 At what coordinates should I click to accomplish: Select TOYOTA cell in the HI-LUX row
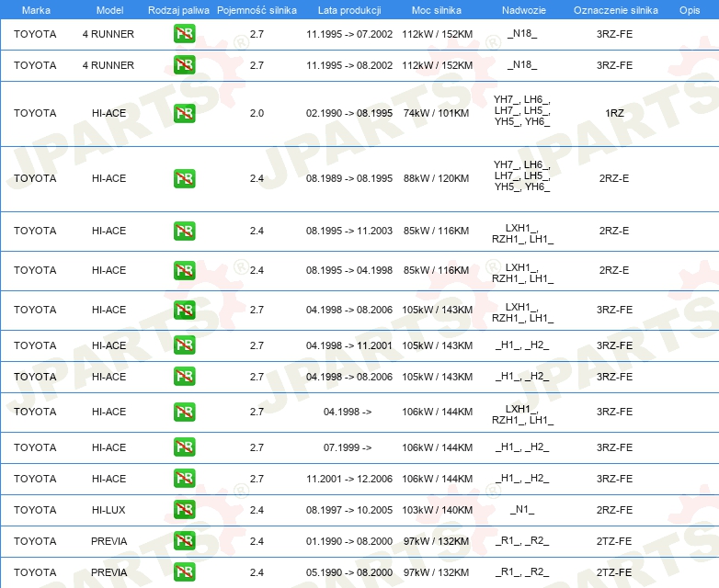click(35, 510)
